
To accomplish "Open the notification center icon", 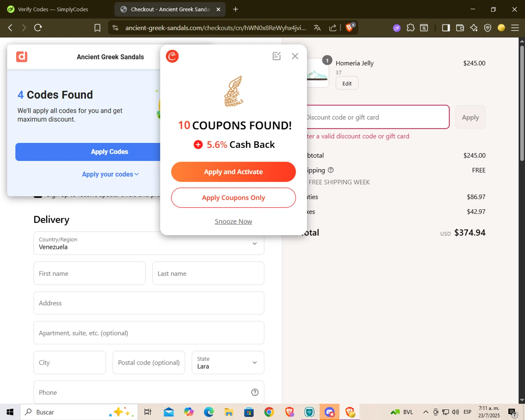I will click(513, 413).
